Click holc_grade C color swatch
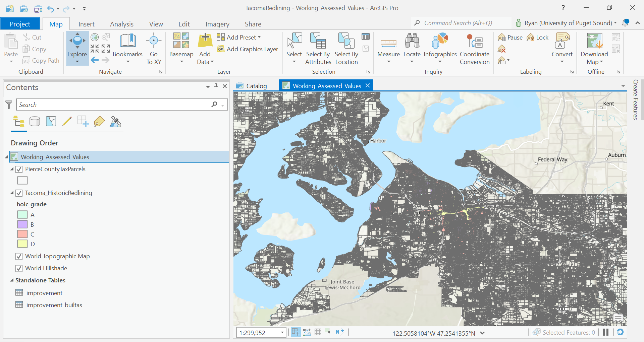Image resolution: width=644 pixels, height=342 pixels. click(x=22, y=234)
